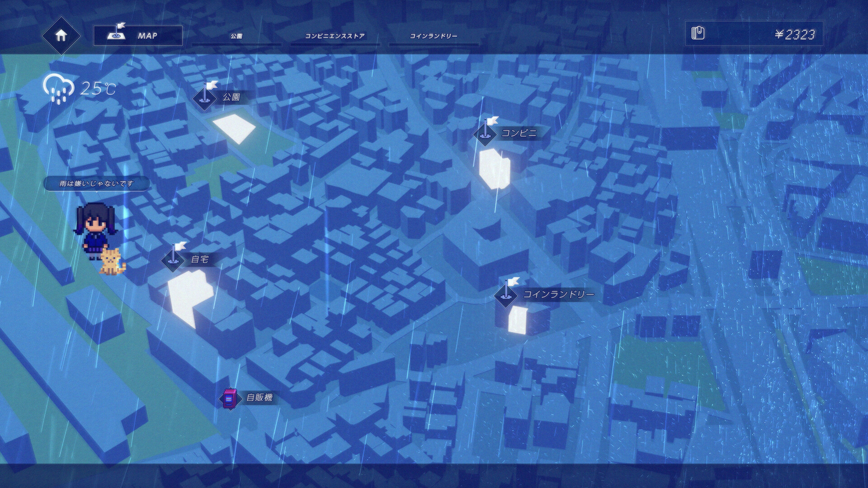Open the wallet icon beside the ¥2323 balance
Screen dimensions: 868x488
[698, 33]
